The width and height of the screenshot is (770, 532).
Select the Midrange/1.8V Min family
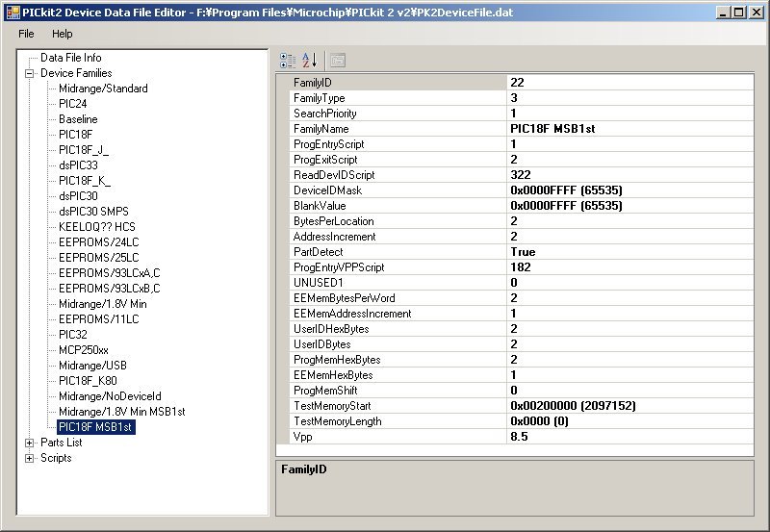[103, 304]
